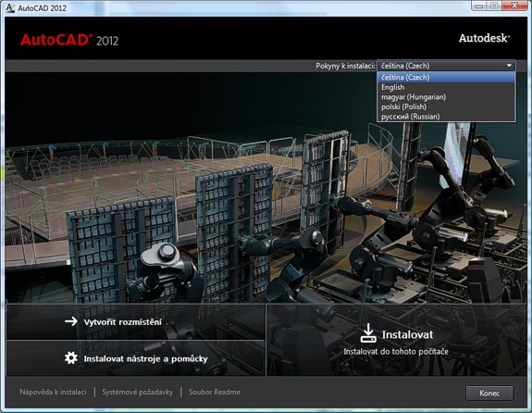Viewport: 532px width, 413px height.
Task: Open Nápověda k instalaci link
Action: [53, 392]
